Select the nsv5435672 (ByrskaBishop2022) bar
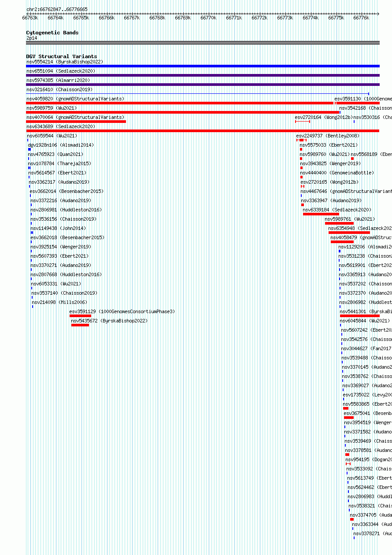392x555 pixels. coord(80,325)
